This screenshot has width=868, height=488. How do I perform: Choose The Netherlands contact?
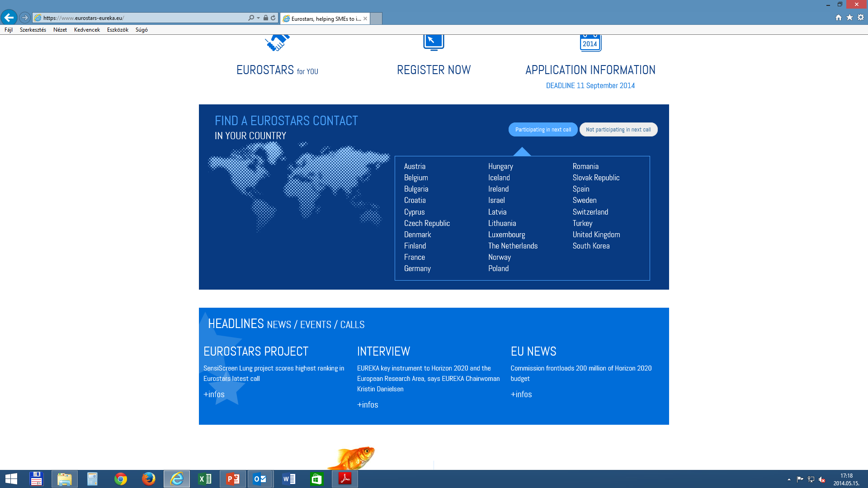pyautogui.click(x=513, y=246)
